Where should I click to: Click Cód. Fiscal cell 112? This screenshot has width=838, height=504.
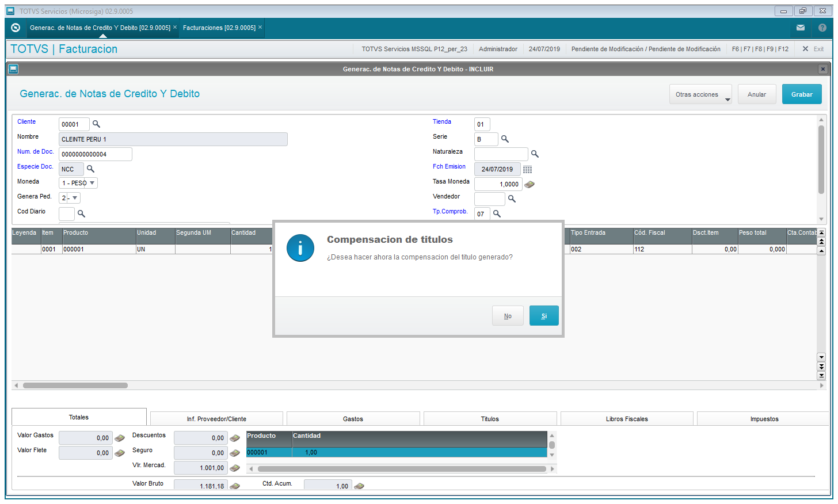pos(662,249)
